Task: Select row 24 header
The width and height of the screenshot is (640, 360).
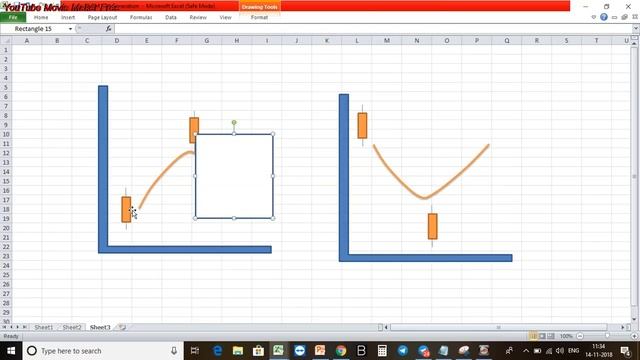Action: pos(6,266)
